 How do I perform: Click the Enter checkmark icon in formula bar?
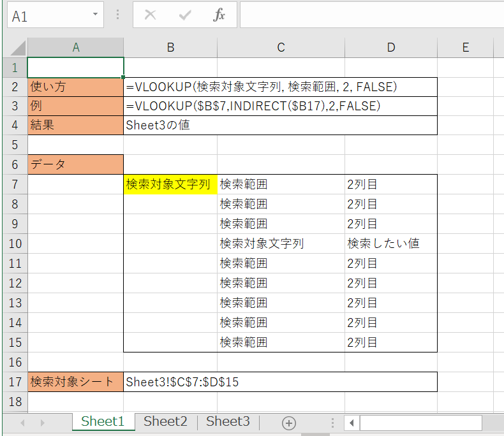(x=185, y=15)
